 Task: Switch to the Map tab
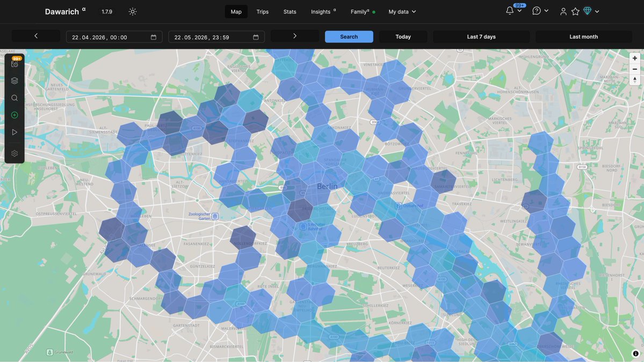pos(236,11)
